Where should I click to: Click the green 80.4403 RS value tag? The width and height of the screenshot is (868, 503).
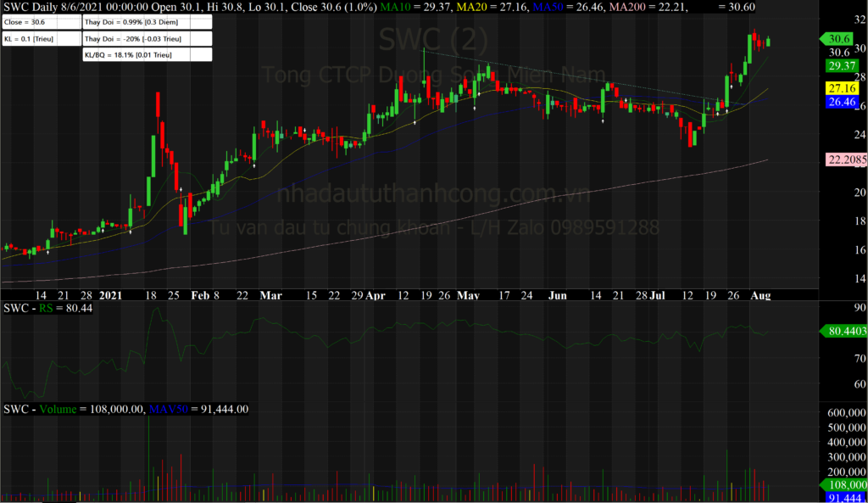pyautogui.click(x=844, y=333)
